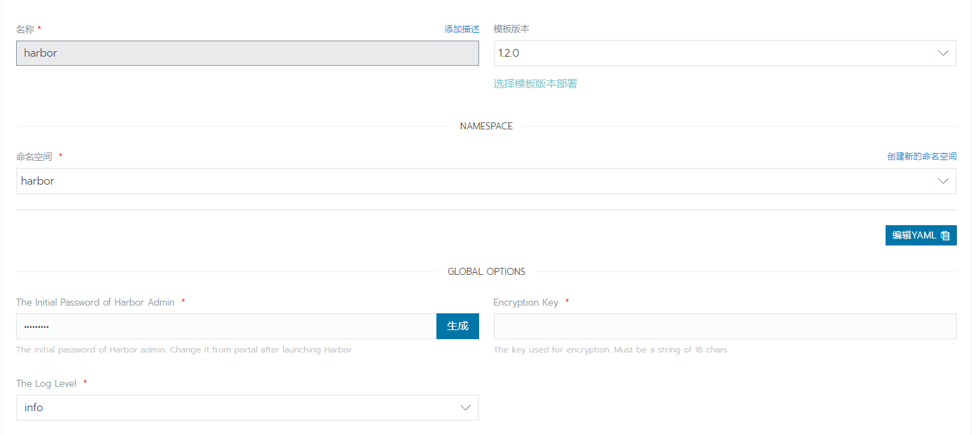Click the 模板版本 label
Viewport: 980px width, 435px height.
tap(511, 29)
